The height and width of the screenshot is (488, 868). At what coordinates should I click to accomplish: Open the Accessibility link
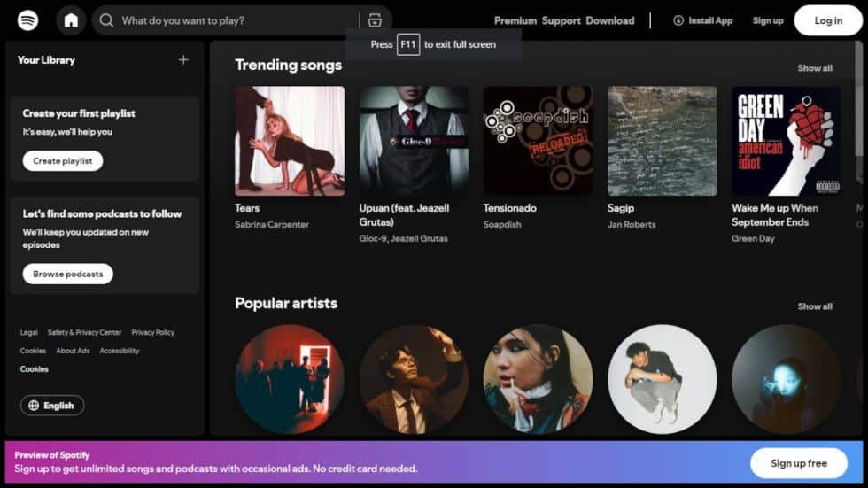pos(119,351)
